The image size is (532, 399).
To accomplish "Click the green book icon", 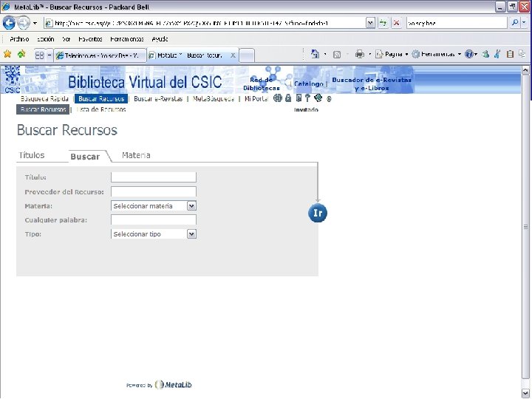I will (x=318, y=98).
